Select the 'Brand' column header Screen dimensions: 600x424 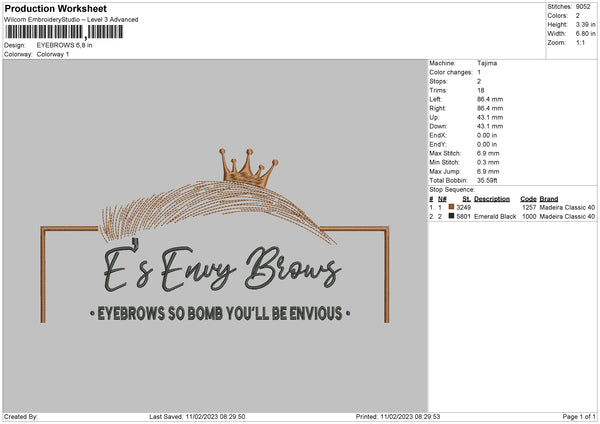click(x=549, y=199)
